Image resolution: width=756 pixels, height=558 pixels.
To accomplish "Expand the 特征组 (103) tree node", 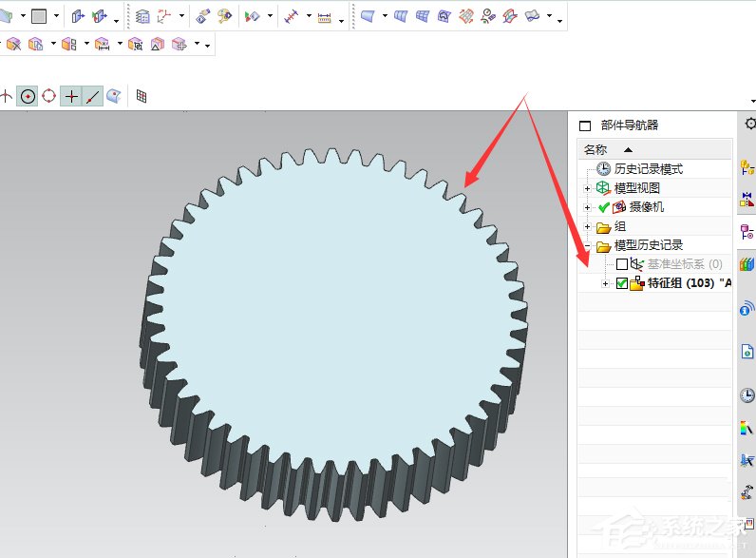I will click(606, 283).
